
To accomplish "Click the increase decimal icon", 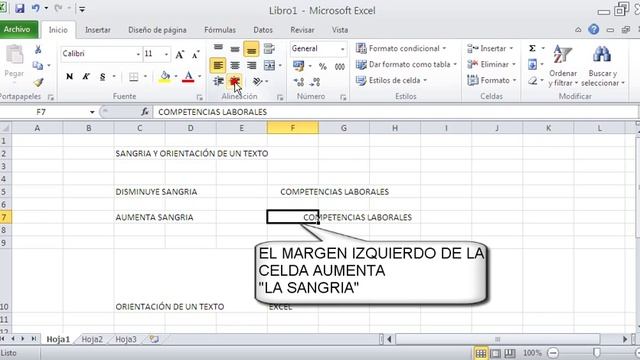I will [298, 82].
